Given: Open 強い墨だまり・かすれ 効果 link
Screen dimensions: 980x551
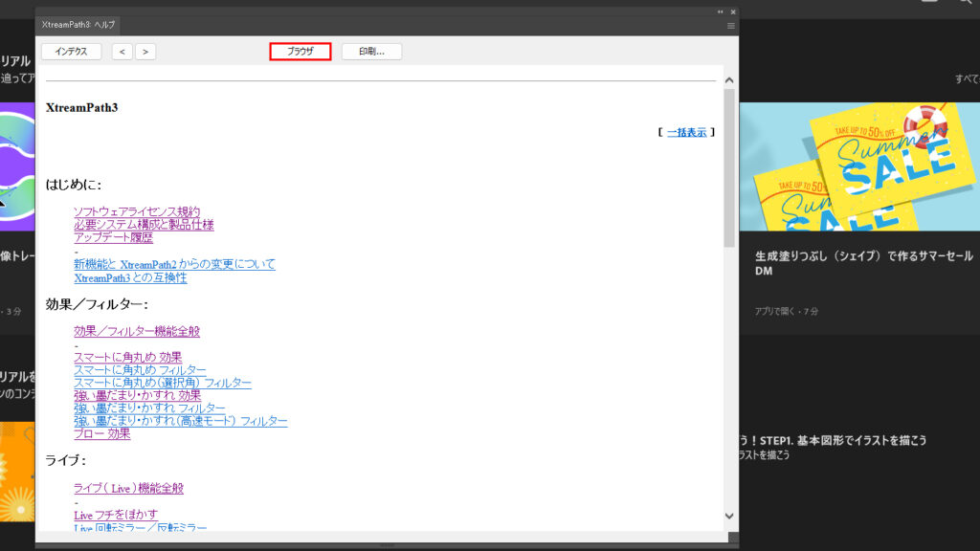Looking at the screenshot, I should tap(138, 395).
